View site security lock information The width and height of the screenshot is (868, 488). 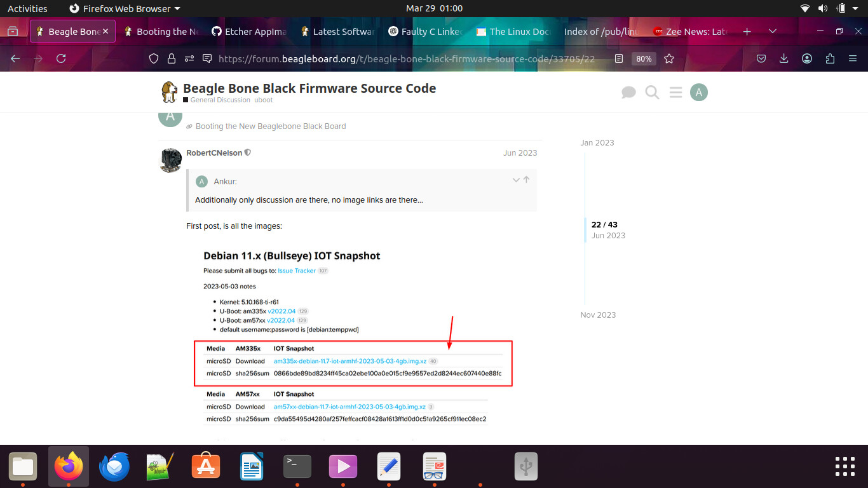171,58
